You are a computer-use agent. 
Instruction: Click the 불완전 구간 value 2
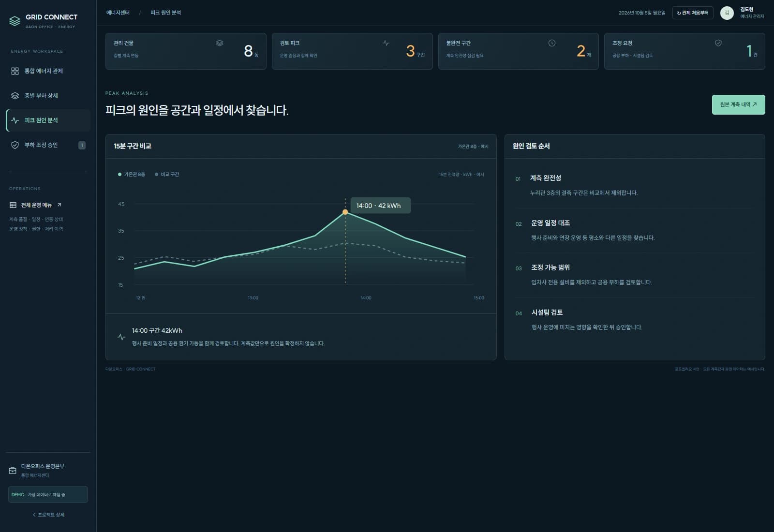[x=581, y=51]
